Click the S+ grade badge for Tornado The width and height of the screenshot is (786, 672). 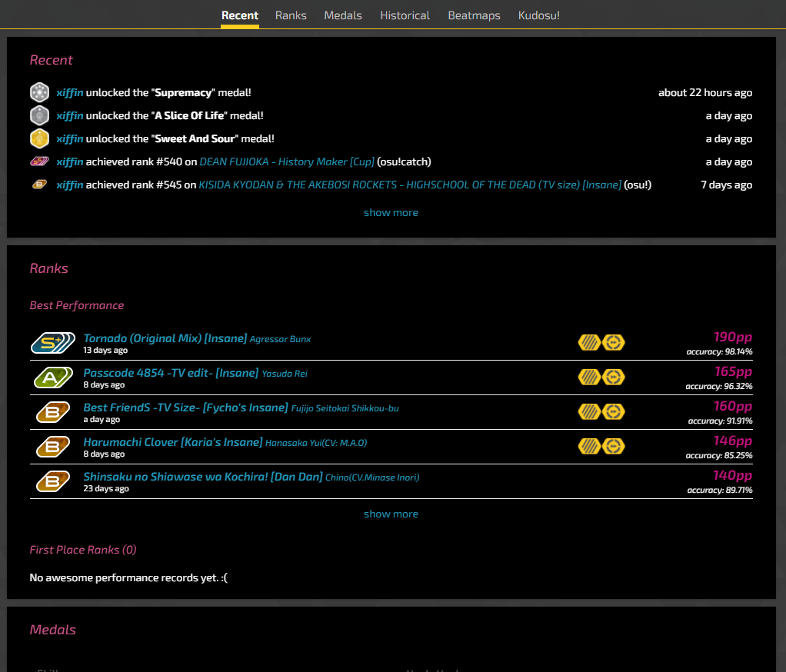point(52,343)
